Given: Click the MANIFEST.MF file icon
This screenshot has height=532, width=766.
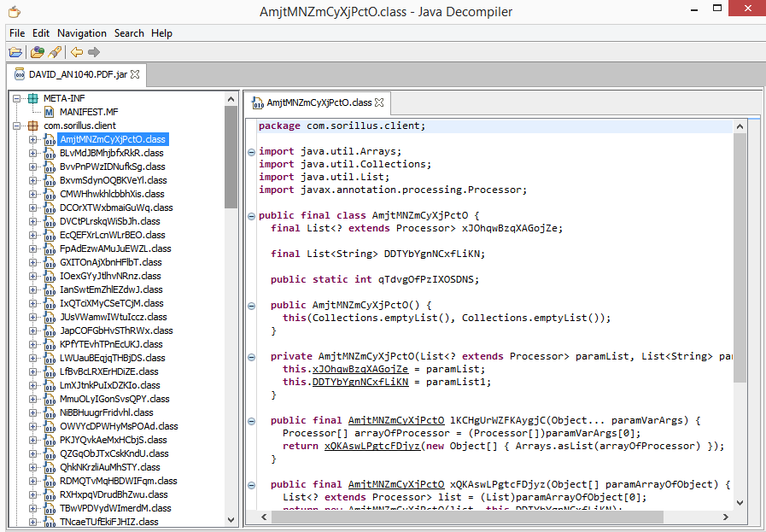Looking at the screenshot, I should point(50,112).
